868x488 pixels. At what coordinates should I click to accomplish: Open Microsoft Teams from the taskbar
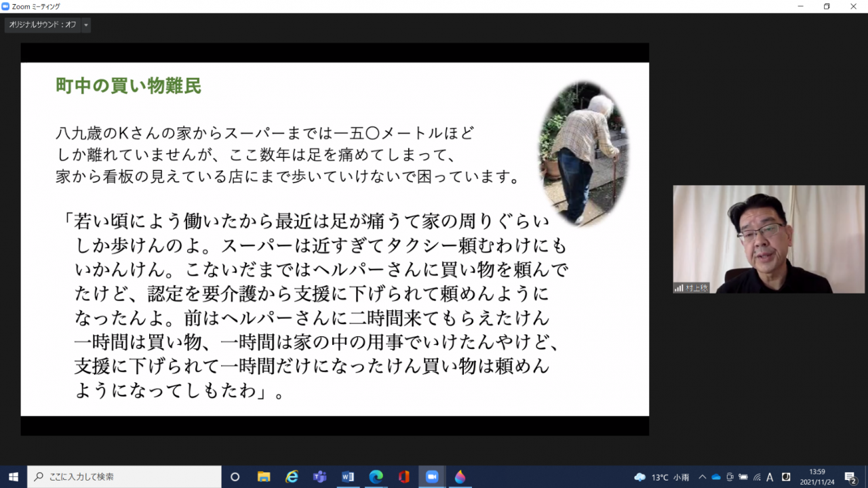click(x=319, y=476)
